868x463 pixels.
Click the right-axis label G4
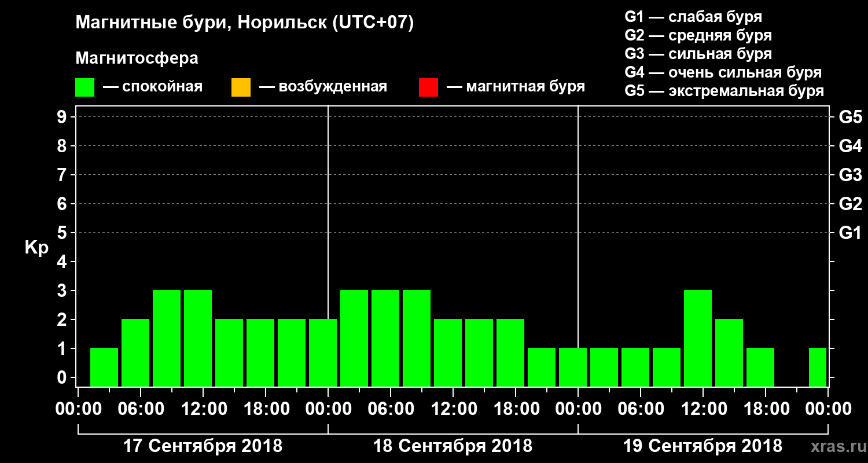850,146
